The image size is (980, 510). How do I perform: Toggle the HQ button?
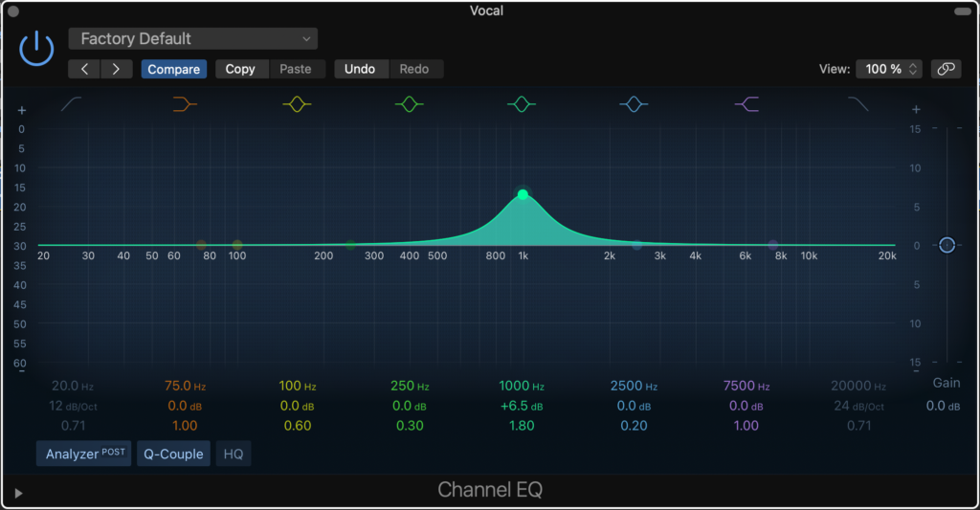(x=234, y=454)
